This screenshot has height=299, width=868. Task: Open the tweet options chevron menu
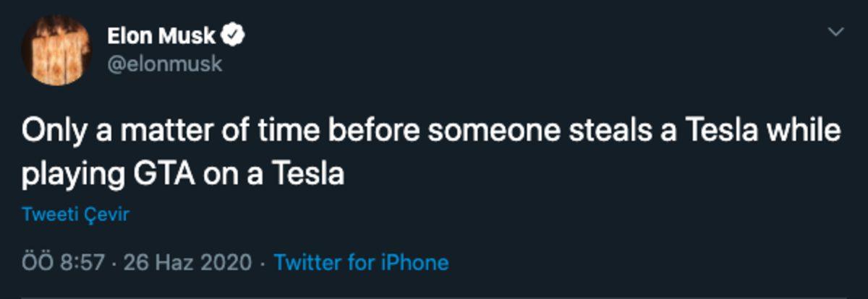(836, 32)
